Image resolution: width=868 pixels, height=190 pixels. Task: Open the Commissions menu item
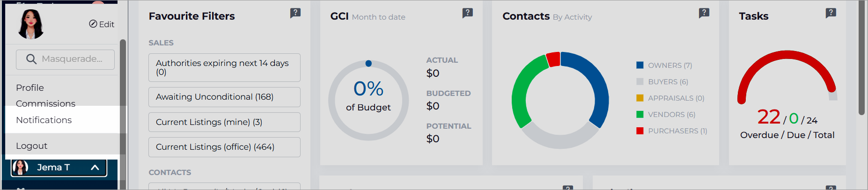coord(45,103)
